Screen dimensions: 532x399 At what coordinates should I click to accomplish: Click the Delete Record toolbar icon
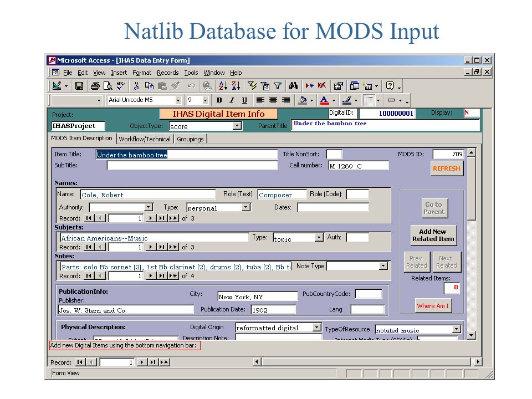point(322,86)
